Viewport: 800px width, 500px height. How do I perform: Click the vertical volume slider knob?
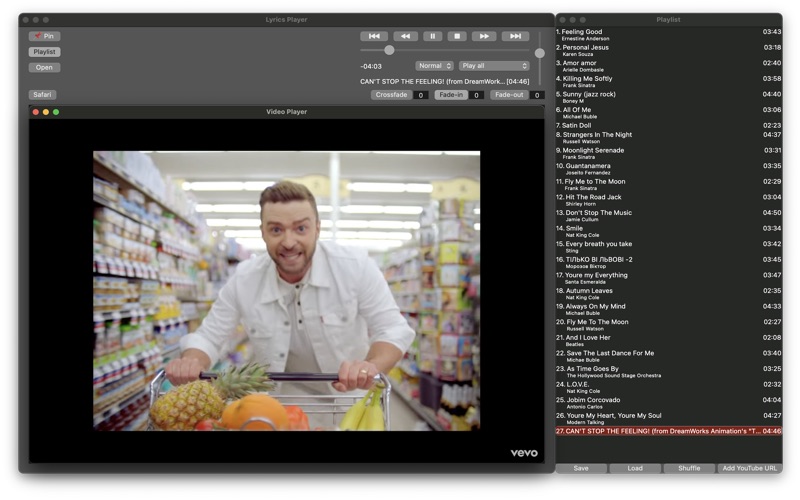tap(539, 53)
